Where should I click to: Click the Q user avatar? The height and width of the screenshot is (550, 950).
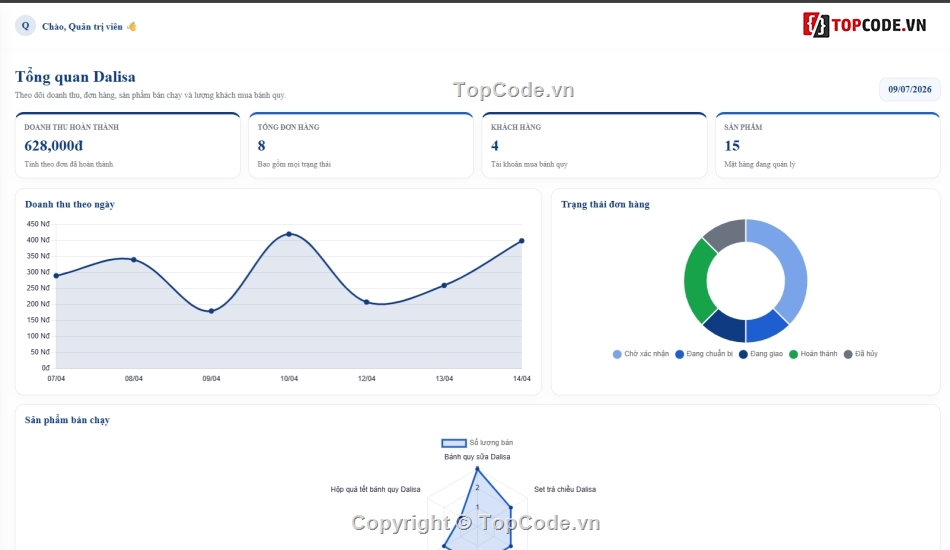click(25, 26)
